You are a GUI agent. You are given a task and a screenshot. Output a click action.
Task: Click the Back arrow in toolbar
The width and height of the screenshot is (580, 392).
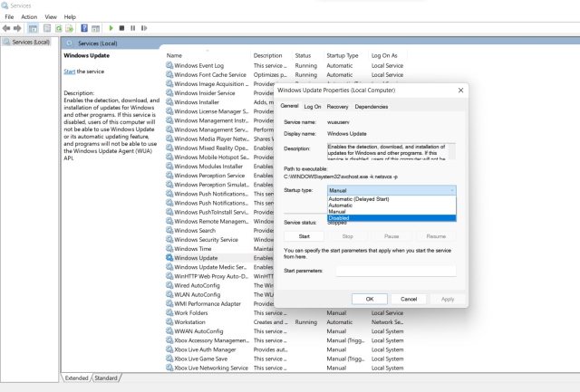point(8,28)
